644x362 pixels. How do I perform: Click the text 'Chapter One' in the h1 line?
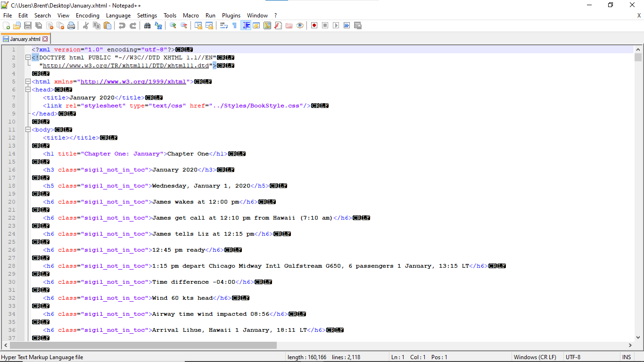pyautogui.click(x=188, y=154)
